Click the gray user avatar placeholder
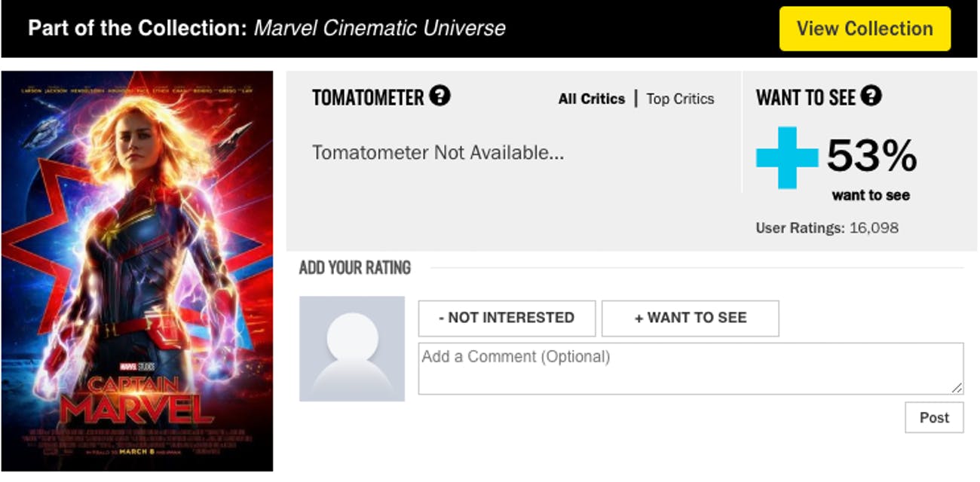This screenshot has height=482, width=980. [352, 349]
